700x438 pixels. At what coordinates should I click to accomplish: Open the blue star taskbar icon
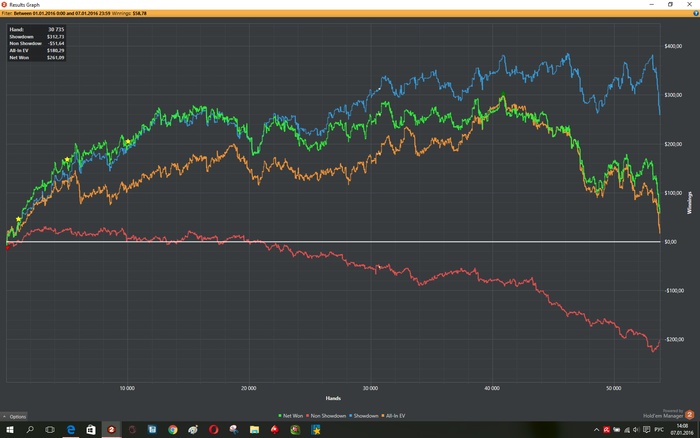[316, 430]
